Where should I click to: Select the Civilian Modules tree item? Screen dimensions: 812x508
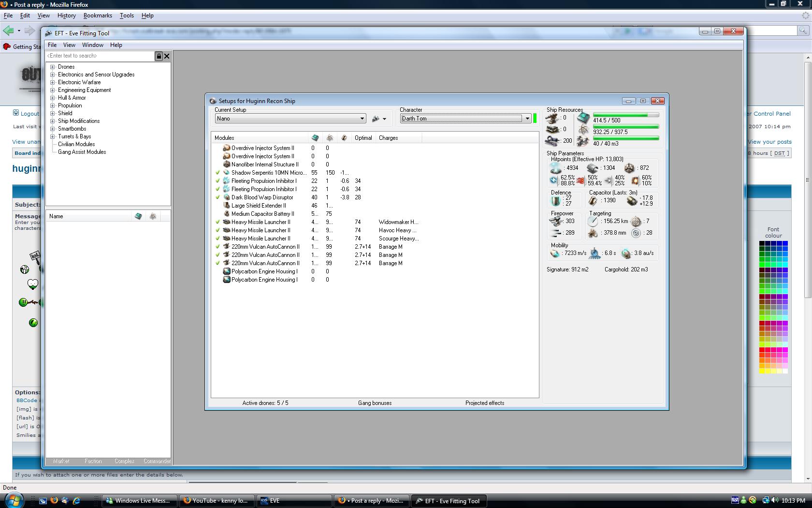[x=76, y=144]
